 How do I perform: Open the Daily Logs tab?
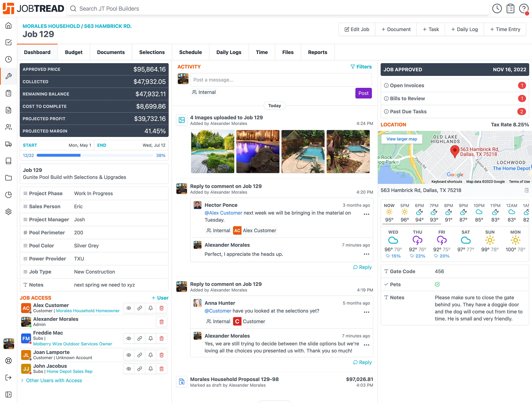(x=229, y=52)
